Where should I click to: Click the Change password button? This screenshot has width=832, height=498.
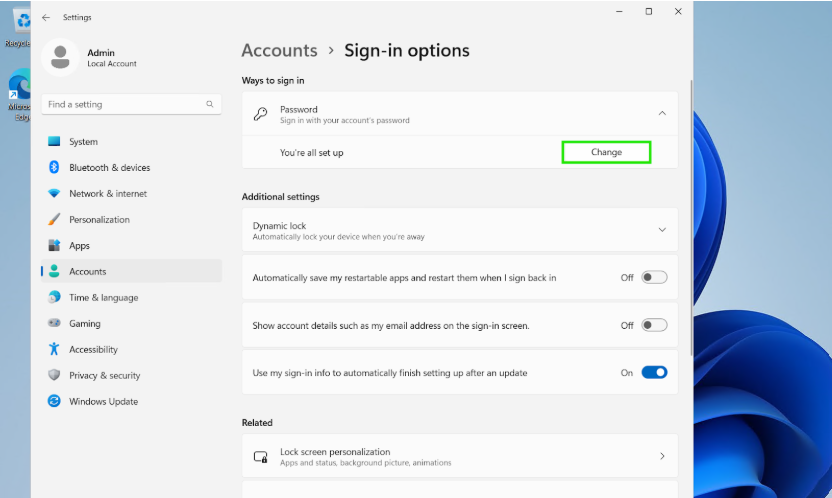(x=606, y=152)
